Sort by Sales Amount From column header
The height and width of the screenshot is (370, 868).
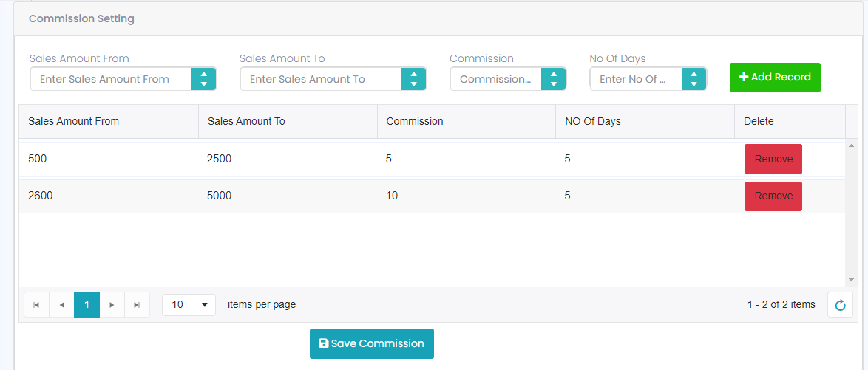pyautogui.click(x=74, y=121)
